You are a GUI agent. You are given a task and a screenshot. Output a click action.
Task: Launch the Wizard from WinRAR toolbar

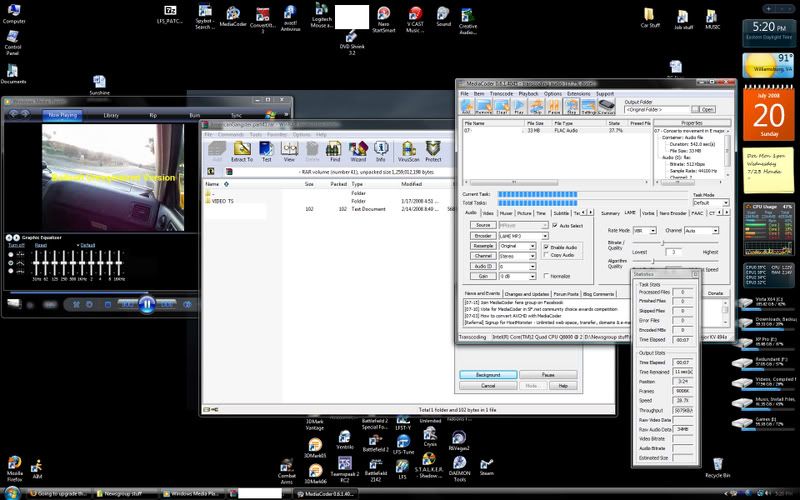[358, 152]
